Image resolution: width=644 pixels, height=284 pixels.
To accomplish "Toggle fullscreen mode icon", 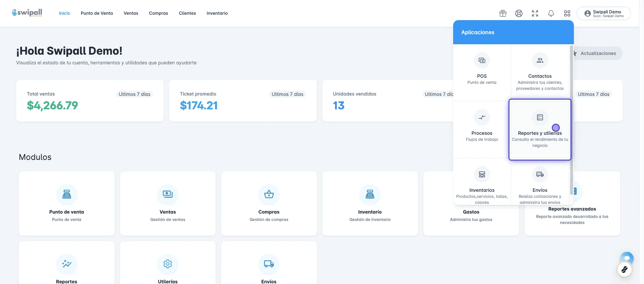I will (x=535, y=13).
